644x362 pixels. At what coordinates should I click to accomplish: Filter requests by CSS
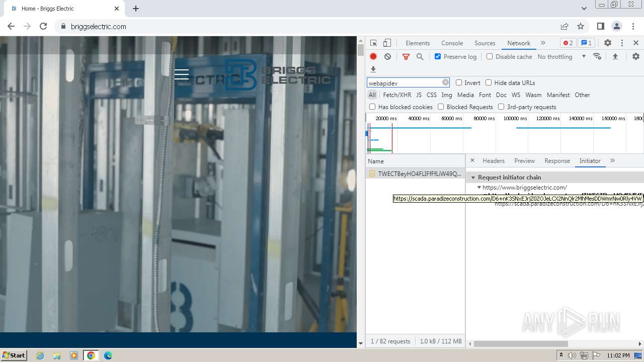click(432, 95)
